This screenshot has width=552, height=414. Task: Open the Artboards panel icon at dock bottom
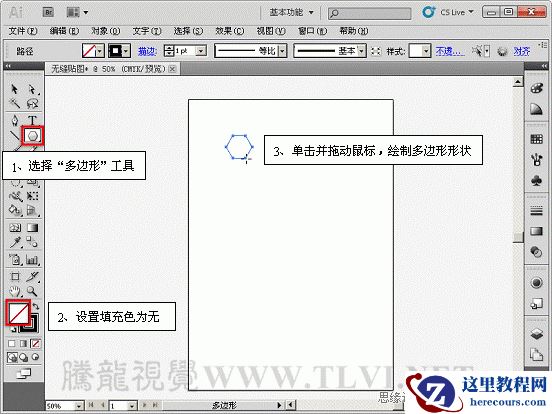point(536,354)
